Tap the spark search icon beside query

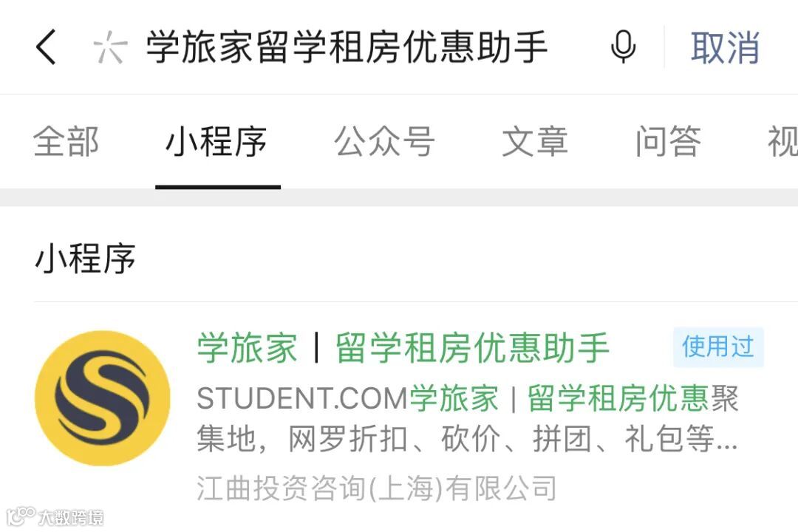point(110,47)
